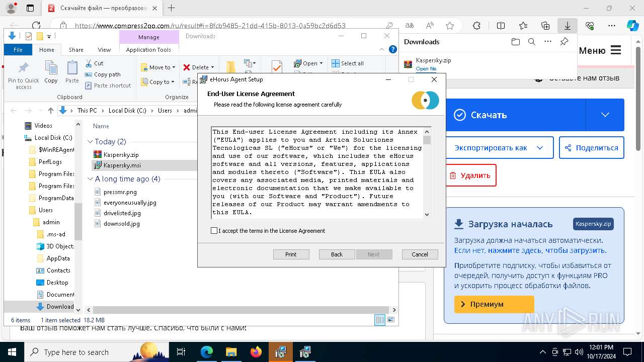The height and width of the screenshot is (362, 644).
Task: Click Print in eHorus setup
Action: [291, 254]
